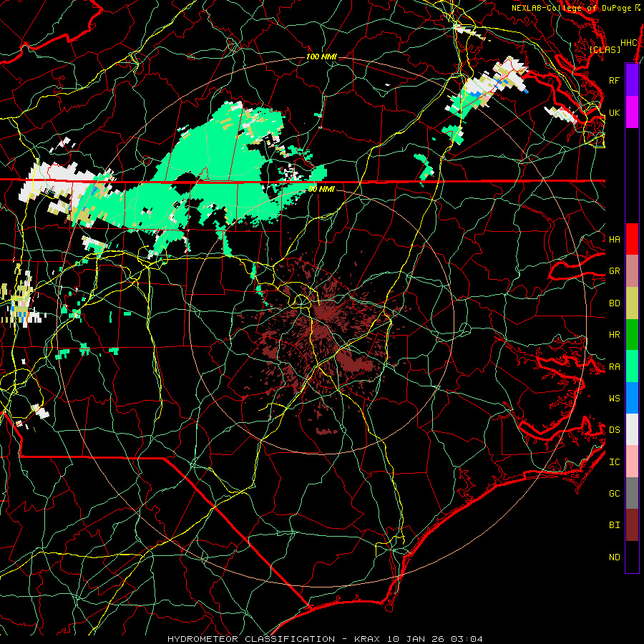Image resolution: width=644 pixels, height=644 pixels.
Task: Click the GC gray legend swatch
Action: click(632, 493)
